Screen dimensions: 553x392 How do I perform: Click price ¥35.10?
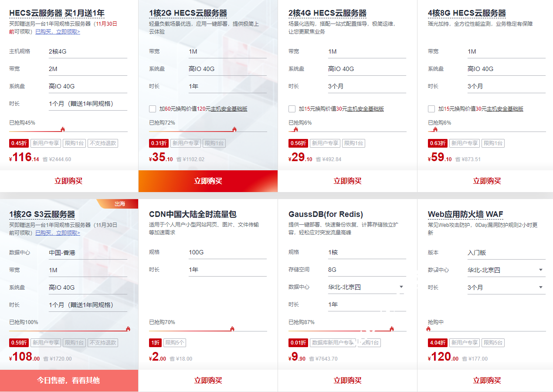[x=161, y=157]
